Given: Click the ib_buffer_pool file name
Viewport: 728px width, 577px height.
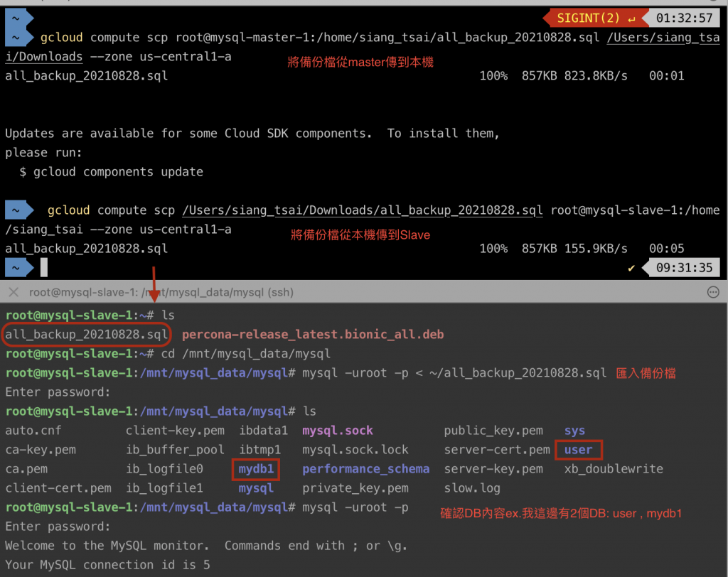Looking at the screenshot, I should click(x=175, y=449).
